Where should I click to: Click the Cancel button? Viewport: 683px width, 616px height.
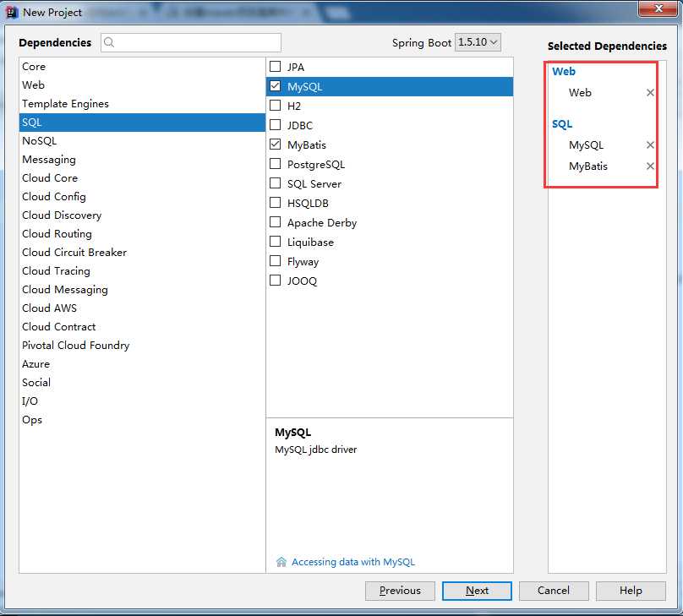(x=554, y=591)
